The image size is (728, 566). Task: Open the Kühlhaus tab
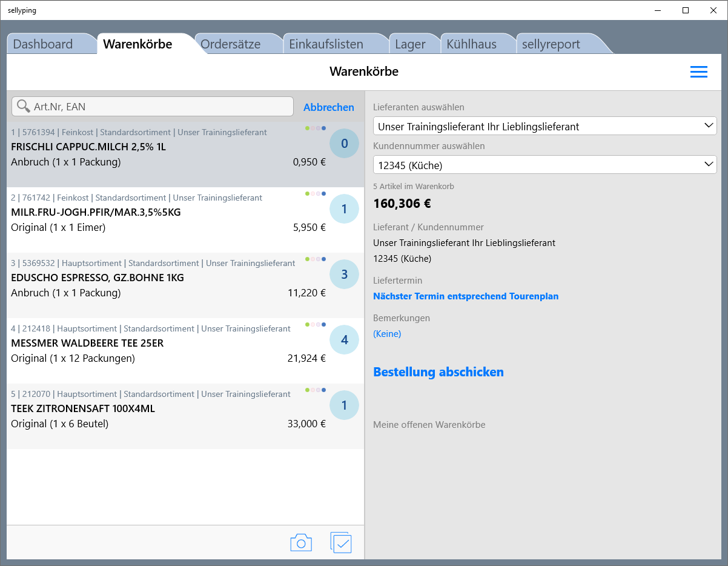pos(471,44)
